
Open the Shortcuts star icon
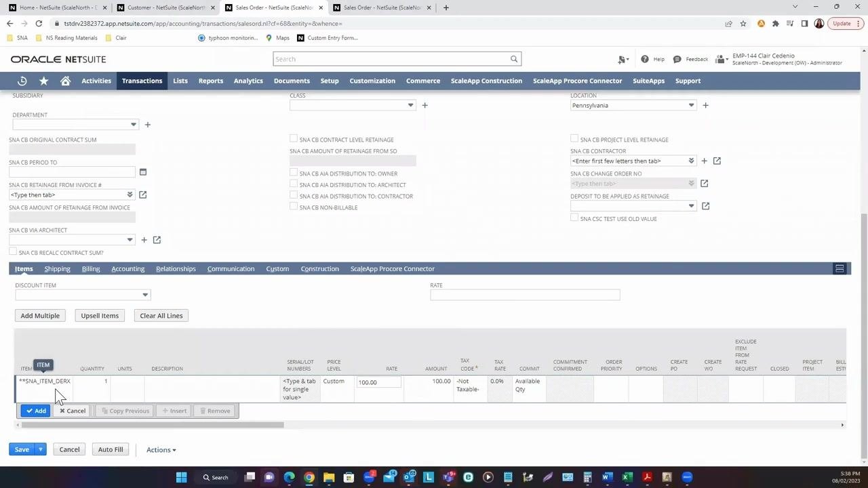click(x=44, y=81)
